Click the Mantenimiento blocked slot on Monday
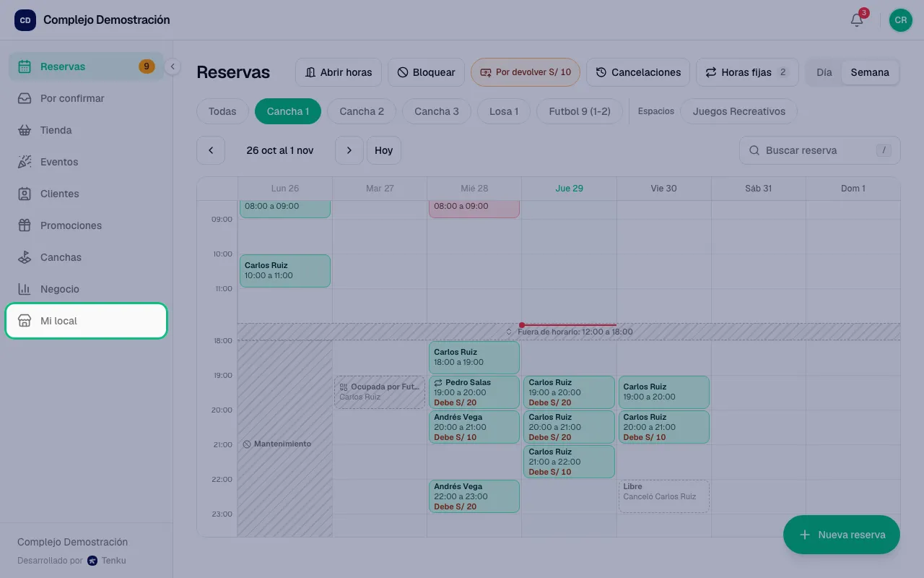Image resolution: width=924 pixels, height=578 pixels. [285, 439]
